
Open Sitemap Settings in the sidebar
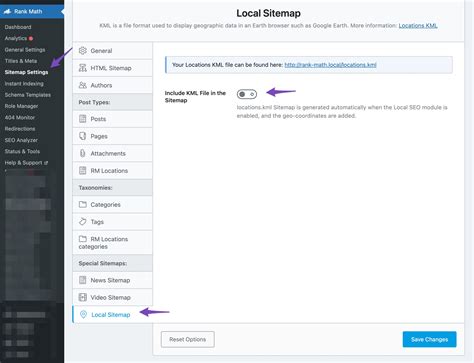[26, 72]
